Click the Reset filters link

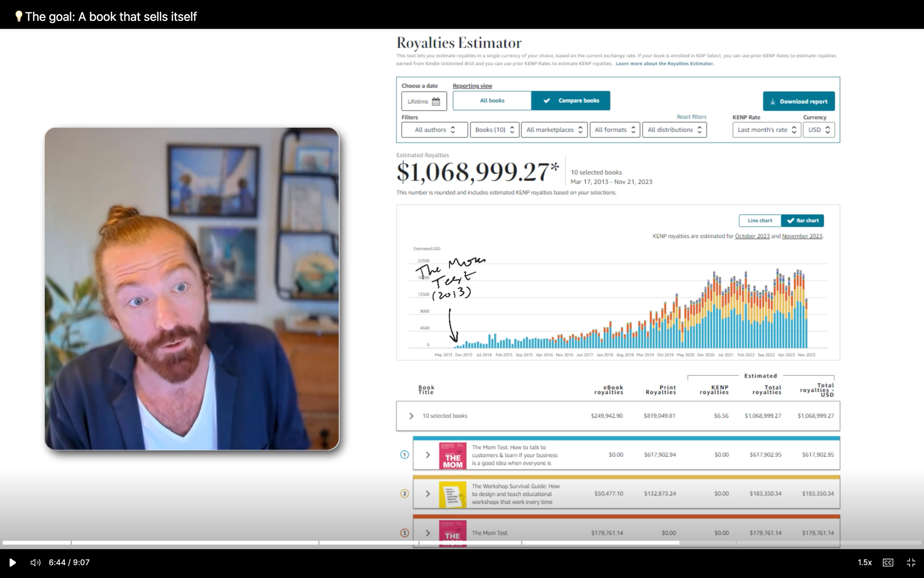click(691, 117)
